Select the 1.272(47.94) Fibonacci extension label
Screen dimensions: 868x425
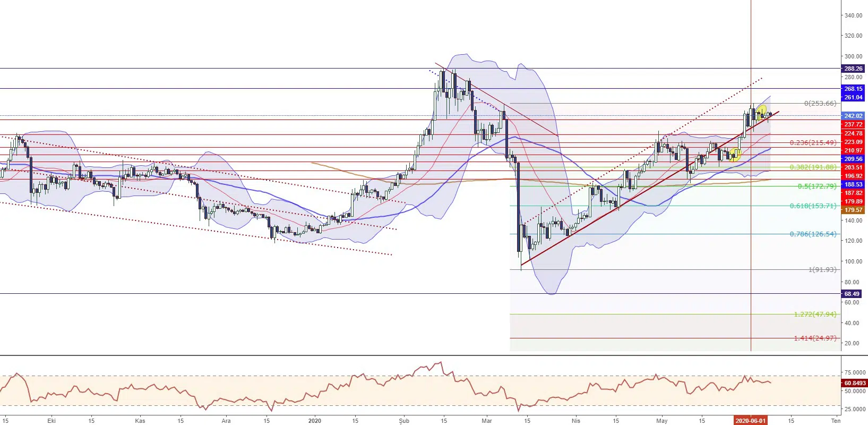pos(815,314)
